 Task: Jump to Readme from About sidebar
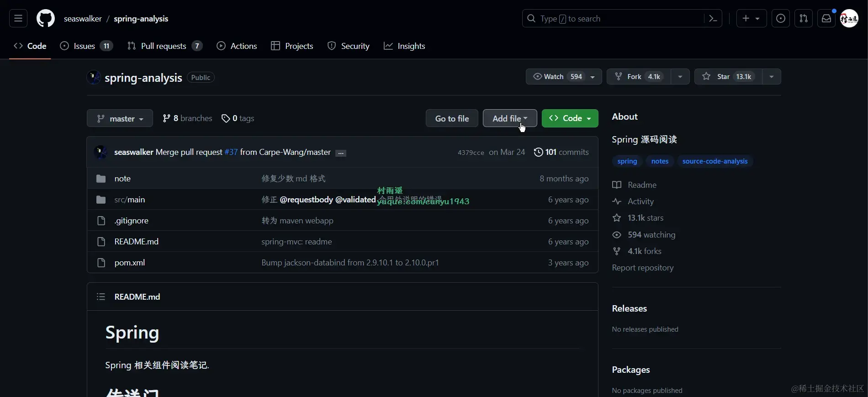635,185
